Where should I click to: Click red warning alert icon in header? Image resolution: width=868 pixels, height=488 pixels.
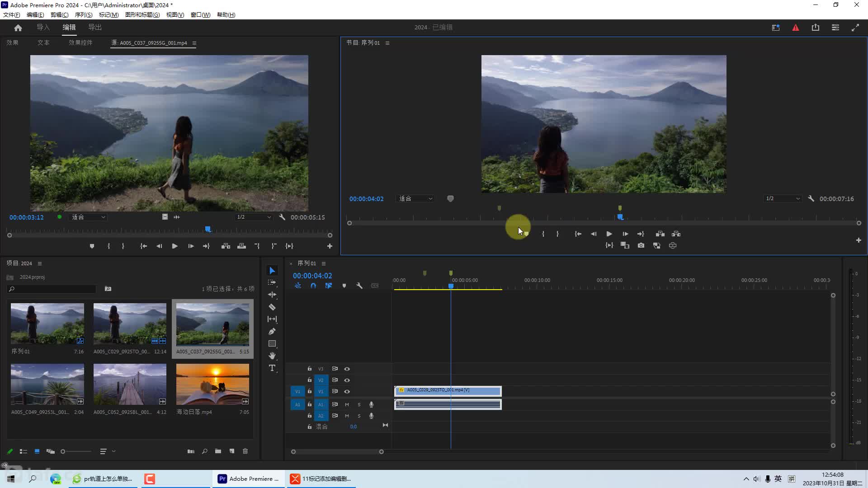point(796,28)
